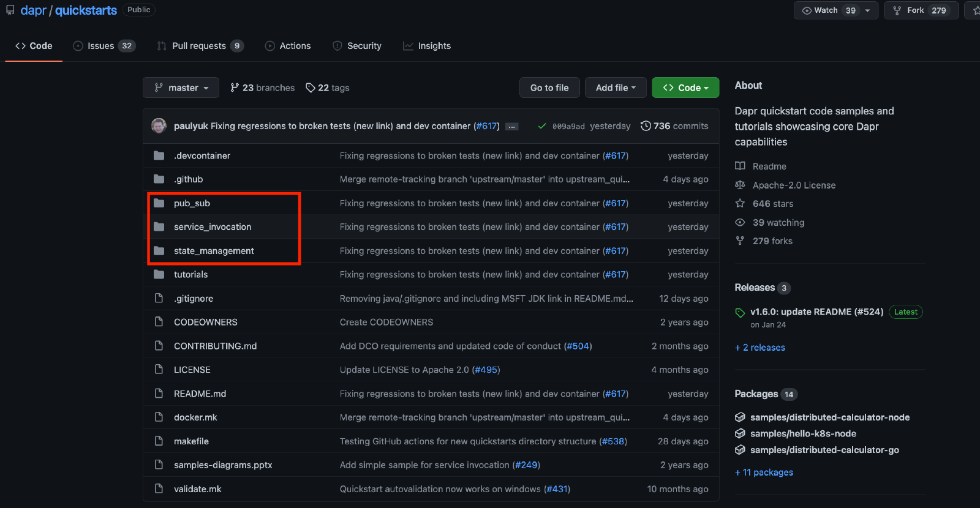The image size is (980, 508).
Task: Click the CODEOWNERS file icon
Action: (159, 322)
